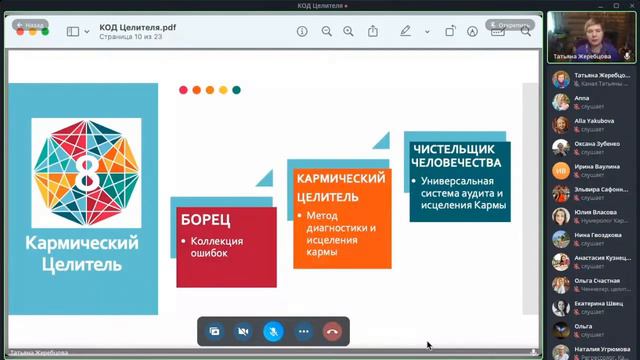640x360 pixels.
Task: Click Екатерина Швец's profile avatar
Action: click(561, 308)
